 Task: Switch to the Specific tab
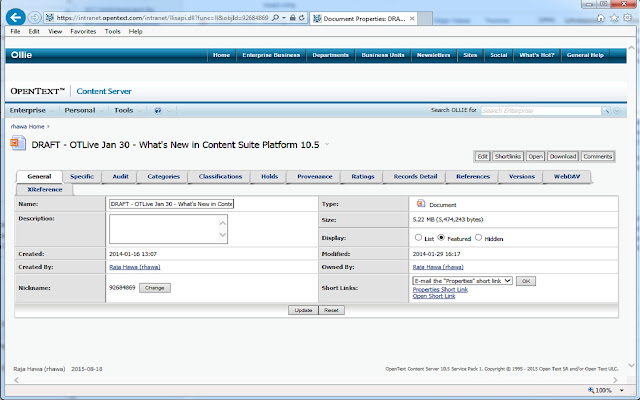82,177
